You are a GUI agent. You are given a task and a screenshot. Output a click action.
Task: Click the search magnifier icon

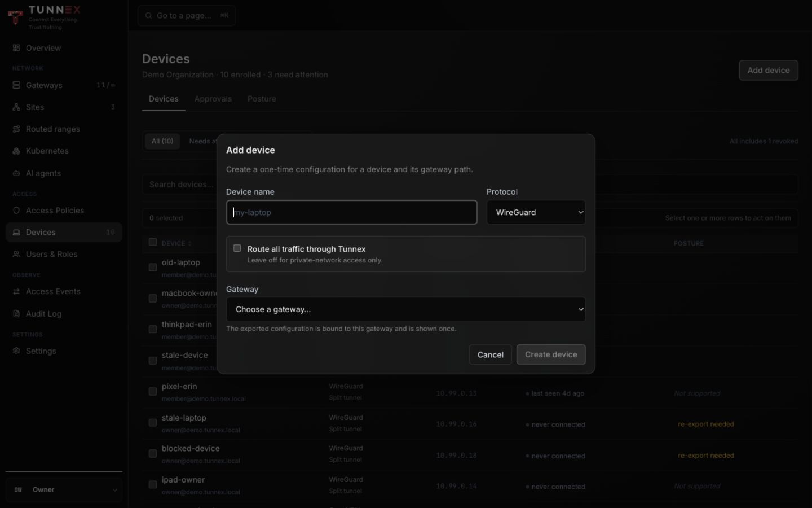(x=148, y=16)
